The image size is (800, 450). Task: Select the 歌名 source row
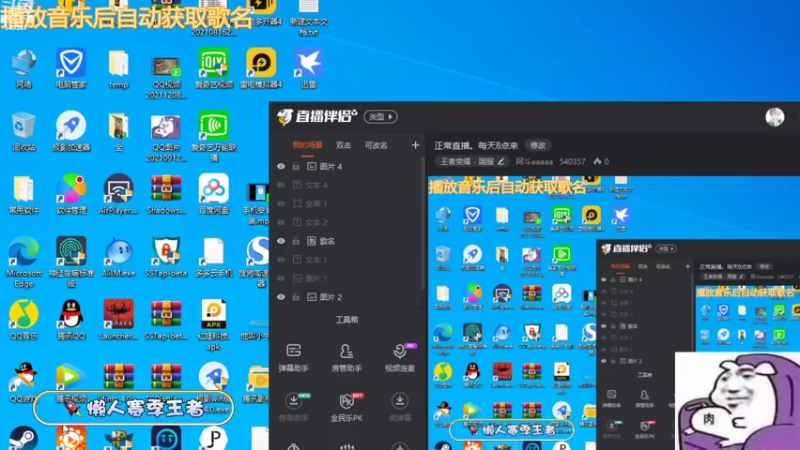coord(348,241)
